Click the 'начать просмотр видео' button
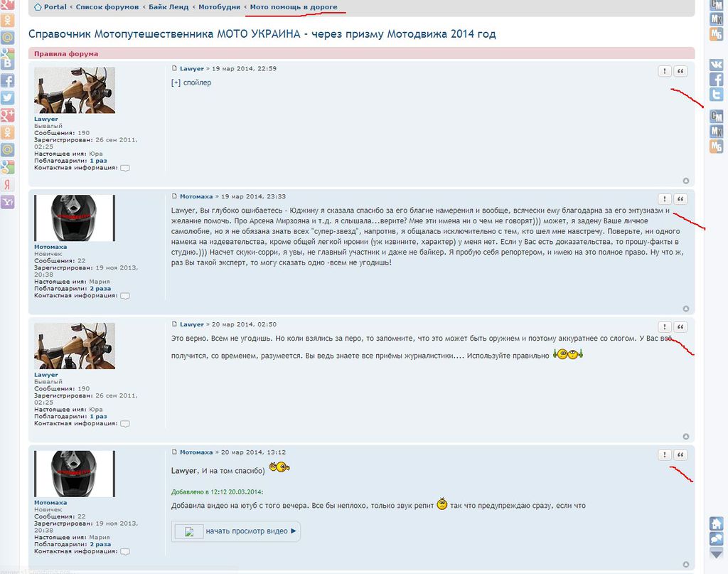Viewport: 728px width, 574px height. 235,531
